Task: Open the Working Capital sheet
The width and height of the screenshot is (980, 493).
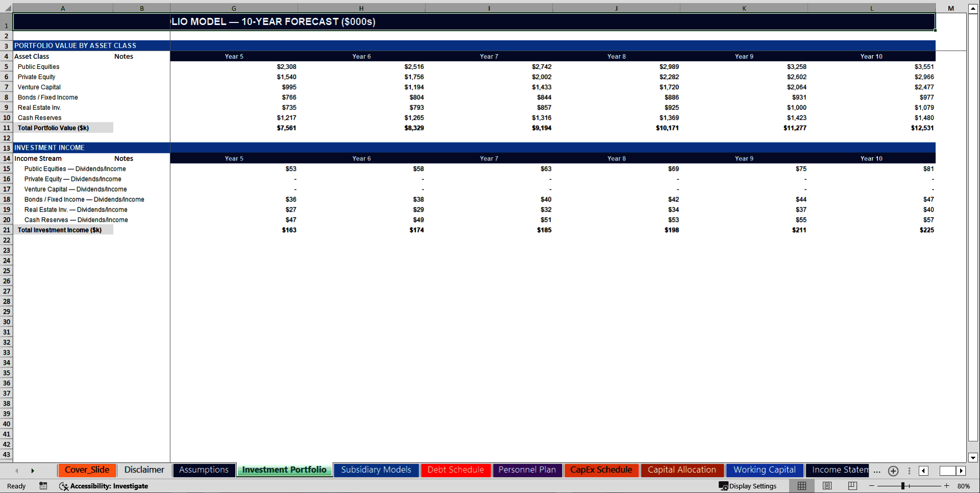Action: pyautogui.click(x=764, y=470)
